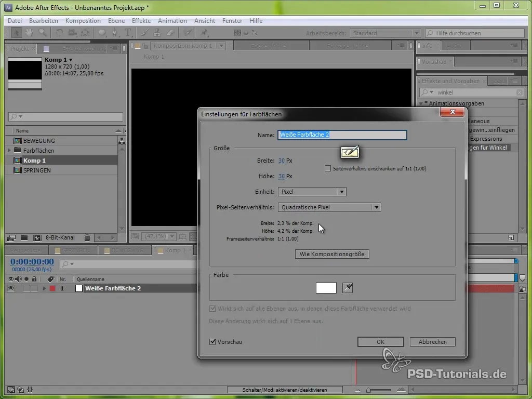The width and height of the screenshot is (532, 399).
Task: Open the Komposition: Komp 1 viewer dropdown
Action: click(x=221, y=46)
